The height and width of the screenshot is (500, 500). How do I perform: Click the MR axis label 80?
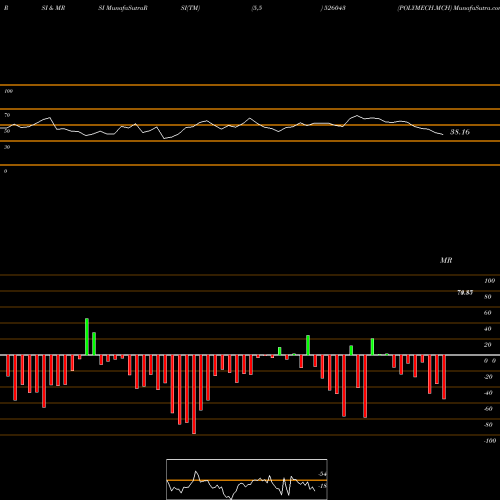click(488, 297)
